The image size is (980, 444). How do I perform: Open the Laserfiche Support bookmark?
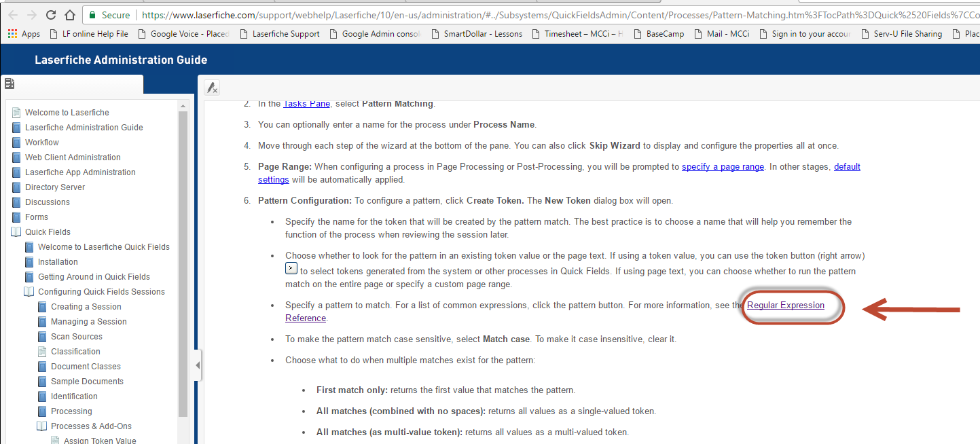tap(278, 33)
